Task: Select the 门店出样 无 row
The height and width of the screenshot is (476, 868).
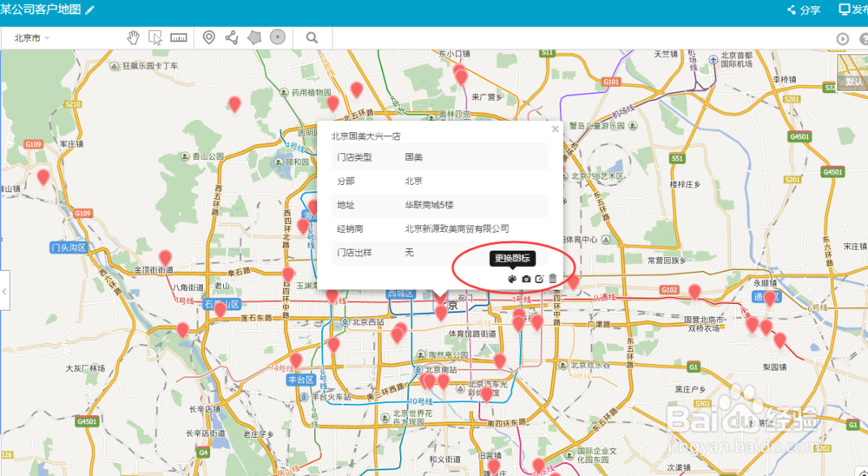Action: coord(439,253)
